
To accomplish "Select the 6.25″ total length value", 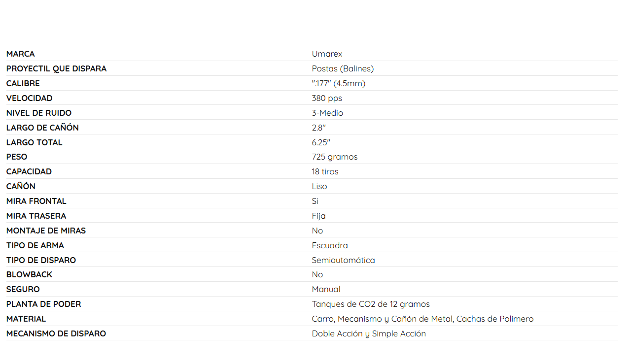I will pos(321,142).
